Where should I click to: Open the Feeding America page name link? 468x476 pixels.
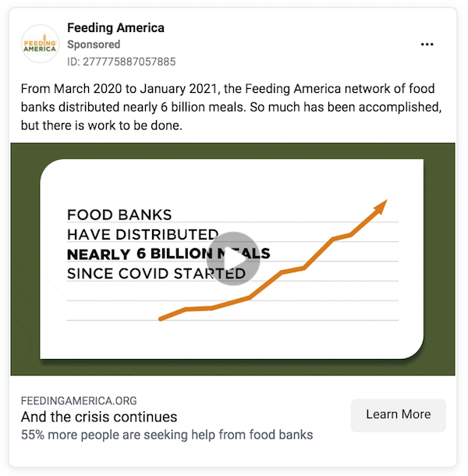tap(115, 28)
